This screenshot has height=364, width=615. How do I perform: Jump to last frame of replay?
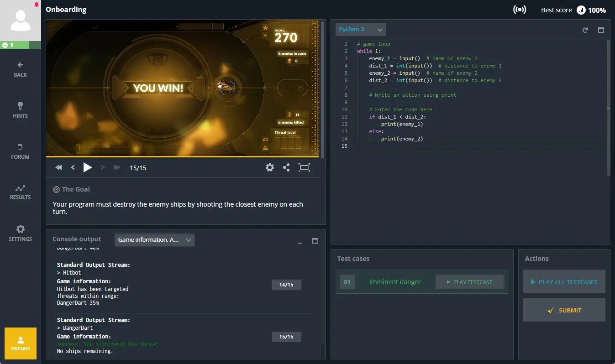click(117, 167)
